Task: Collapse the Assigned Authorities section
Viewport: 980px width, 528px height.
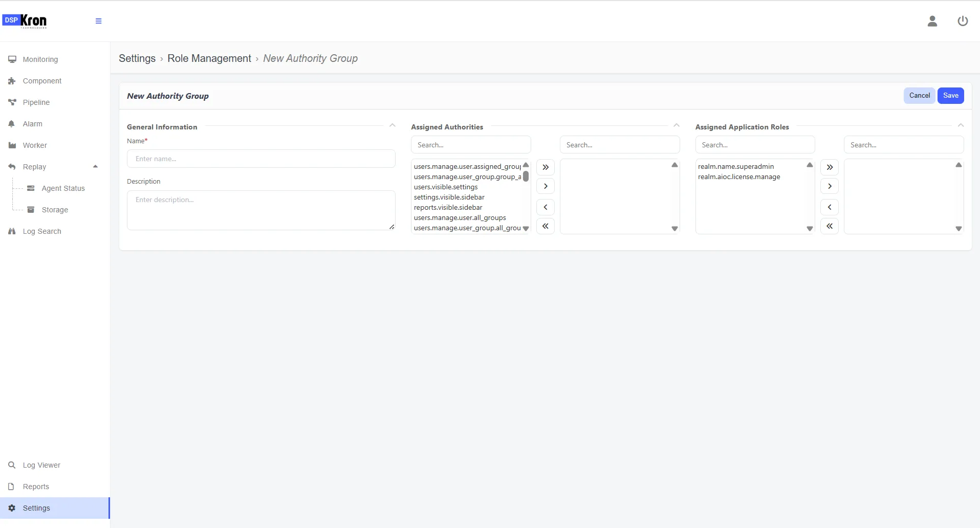Action: 677,125
